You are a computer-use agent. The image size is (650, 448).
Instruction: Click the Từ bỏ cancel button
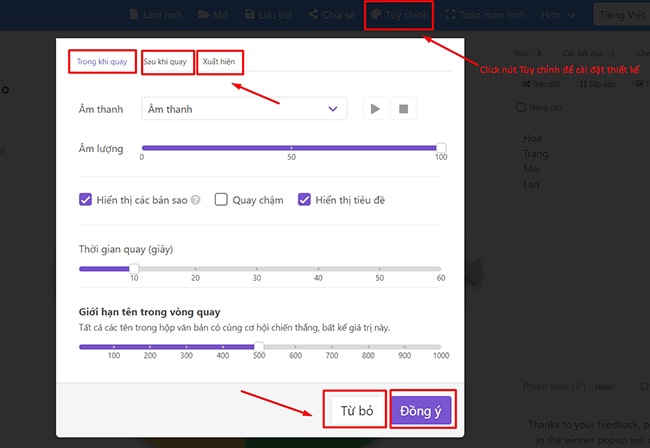pos(356,410)
